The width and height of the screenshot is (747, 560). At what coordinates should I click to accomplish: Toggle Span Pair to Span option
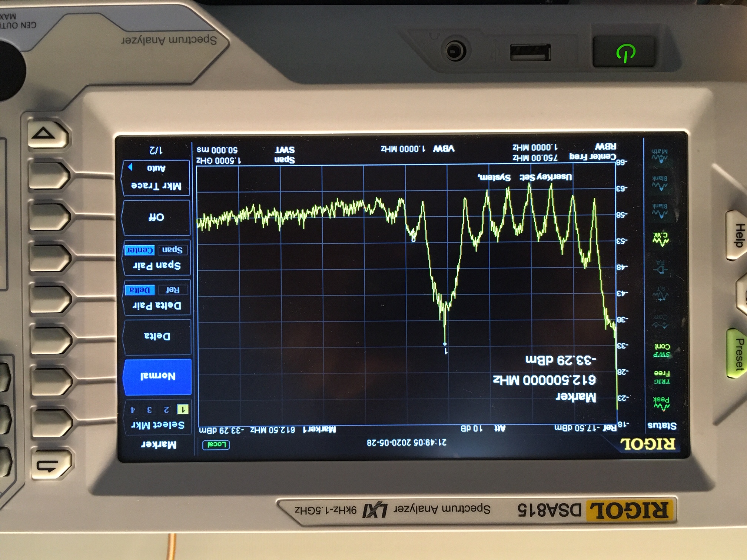(172, 250)
